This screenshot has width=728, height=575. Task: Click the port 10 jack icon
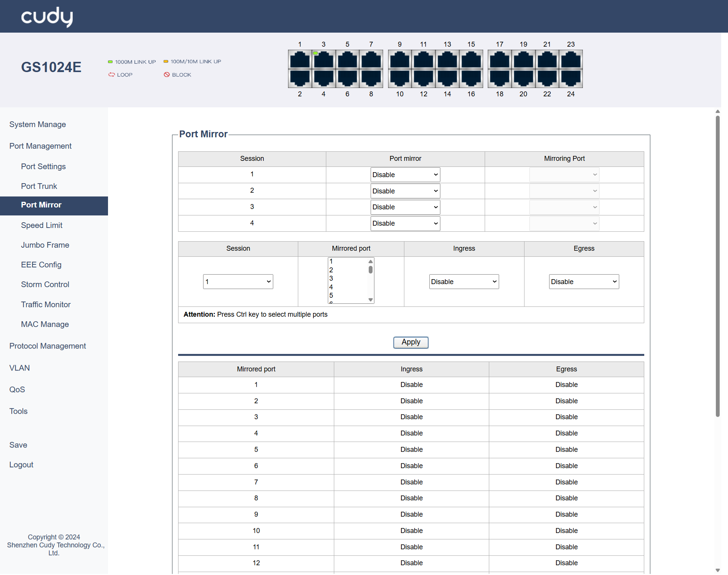coord(400,78)
